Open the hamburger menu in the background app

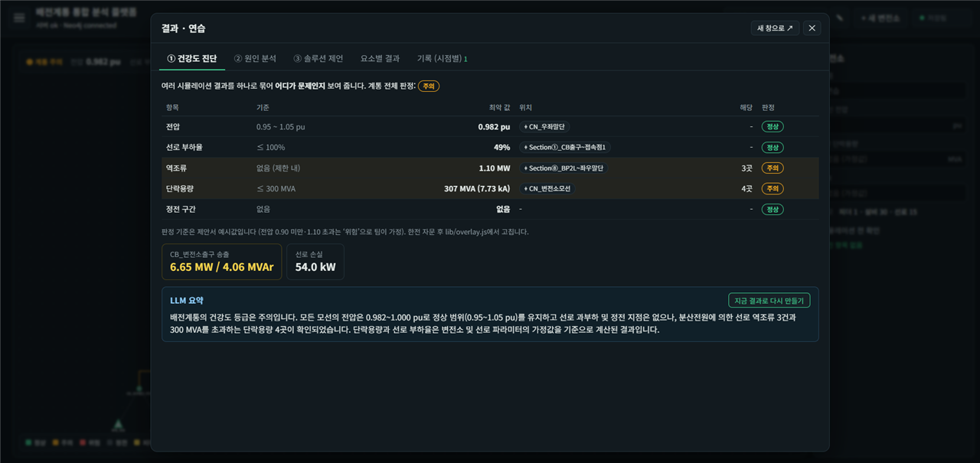pyautogui.click(x=19, y=18)
